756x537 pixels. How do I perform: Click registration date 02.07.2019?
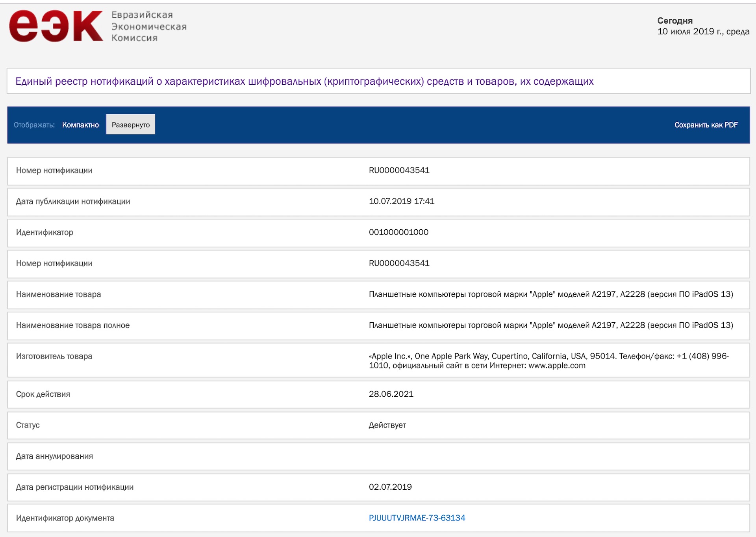(390, 487)
